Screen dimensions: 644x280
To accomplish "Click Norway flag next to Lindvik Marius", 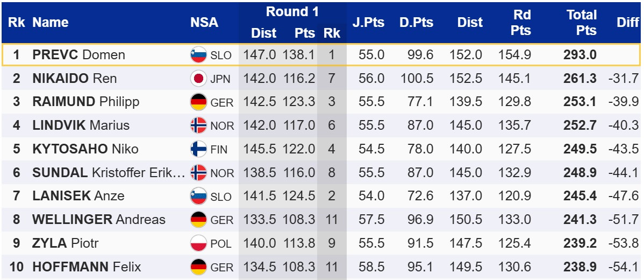I will (198, 125).
